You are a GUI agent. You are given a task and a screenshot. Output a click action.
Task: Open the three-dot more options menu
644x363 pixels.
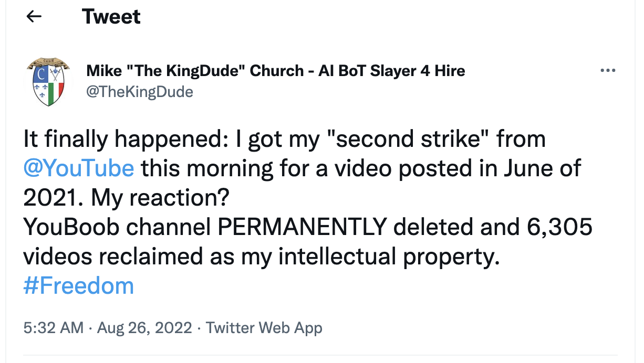point(607,70)
